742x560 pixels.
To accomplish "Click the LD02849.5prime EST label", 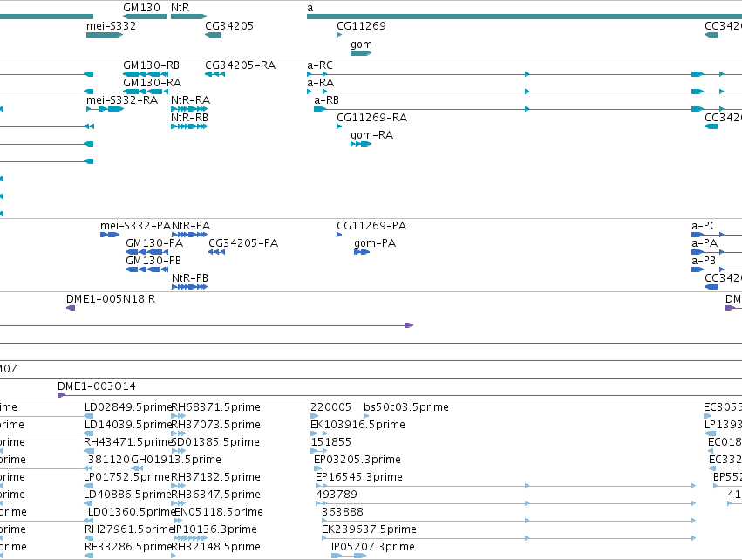I will pyautogui.click(x=128, y=406).
